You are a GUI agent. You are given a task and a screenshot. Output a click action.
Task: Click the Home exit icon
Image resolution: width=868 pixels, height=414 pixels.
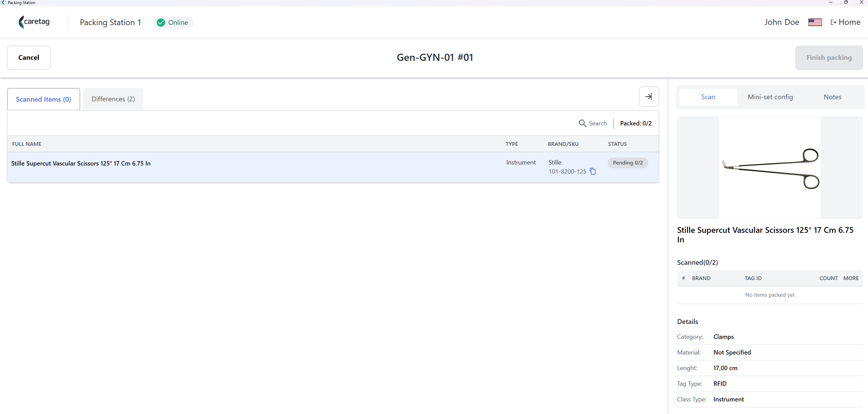tap(833, 22)
